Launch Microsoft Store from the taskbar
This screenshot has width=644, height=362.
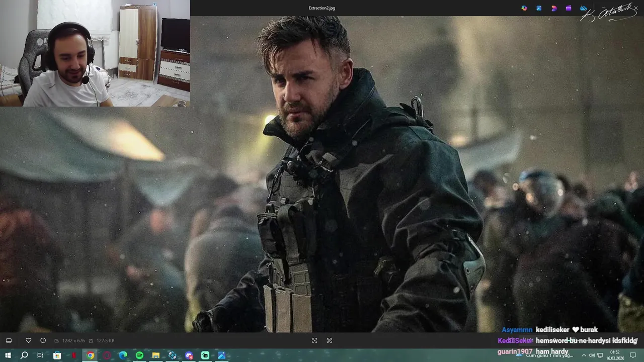(57, 355)
